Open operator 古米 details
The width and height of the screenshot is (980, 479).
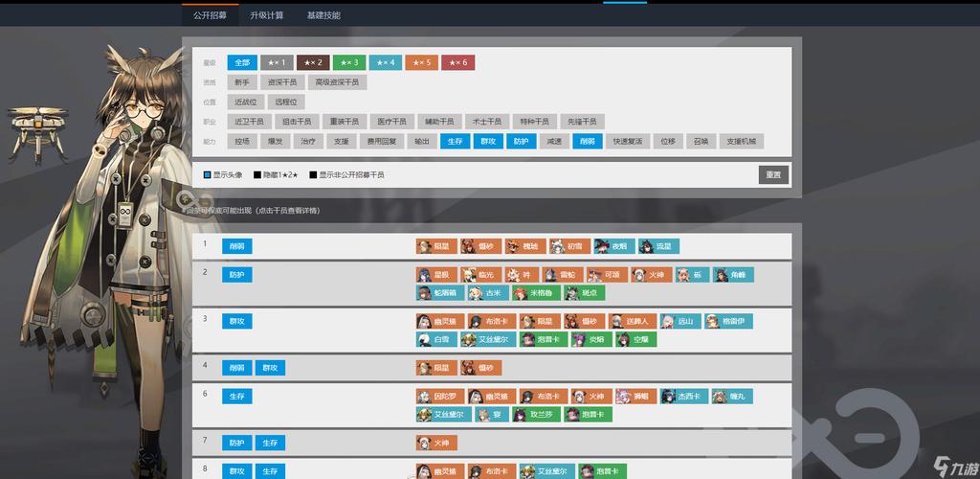489,292
